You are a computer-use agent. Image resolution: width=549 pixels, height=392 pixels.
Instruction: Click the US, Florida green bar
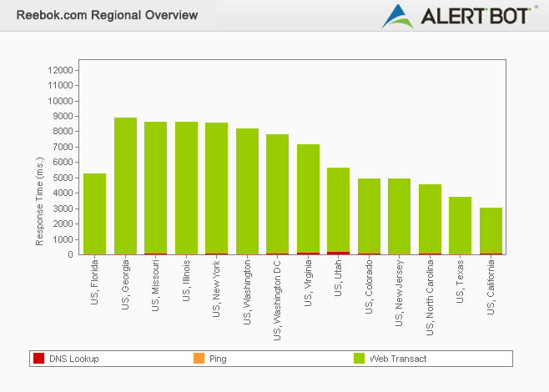pos(95,214)
